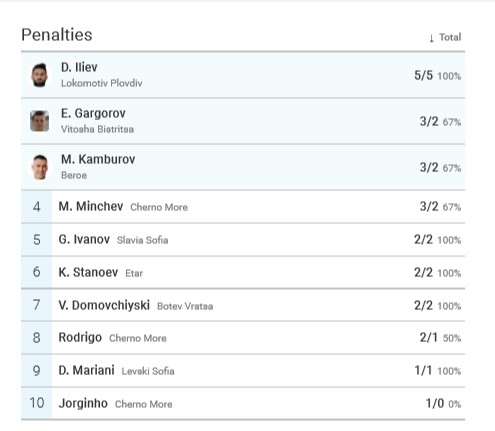
Task: Open the Total sort label
Action: pyautogui.click(x=450, y=37)
